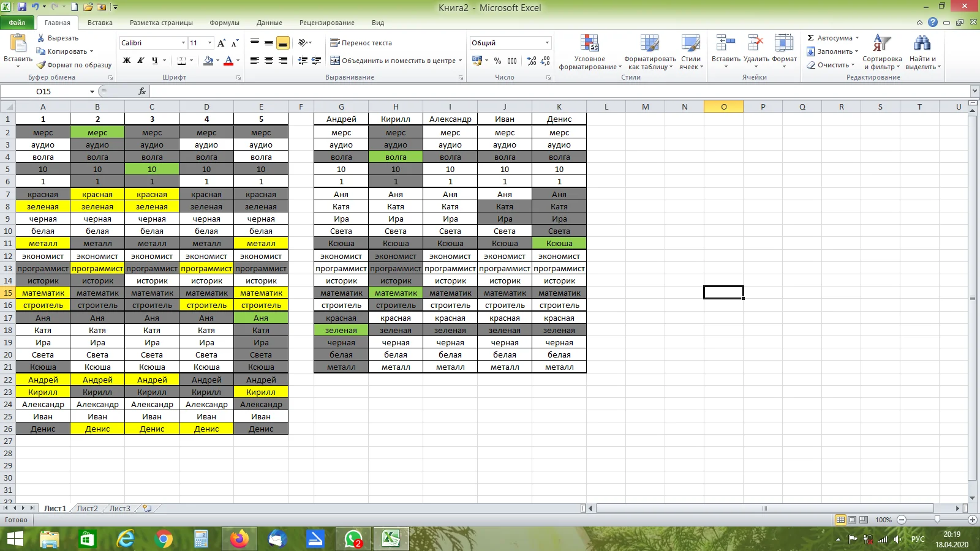Open Шрифт dialog launcher

(238, 78)
